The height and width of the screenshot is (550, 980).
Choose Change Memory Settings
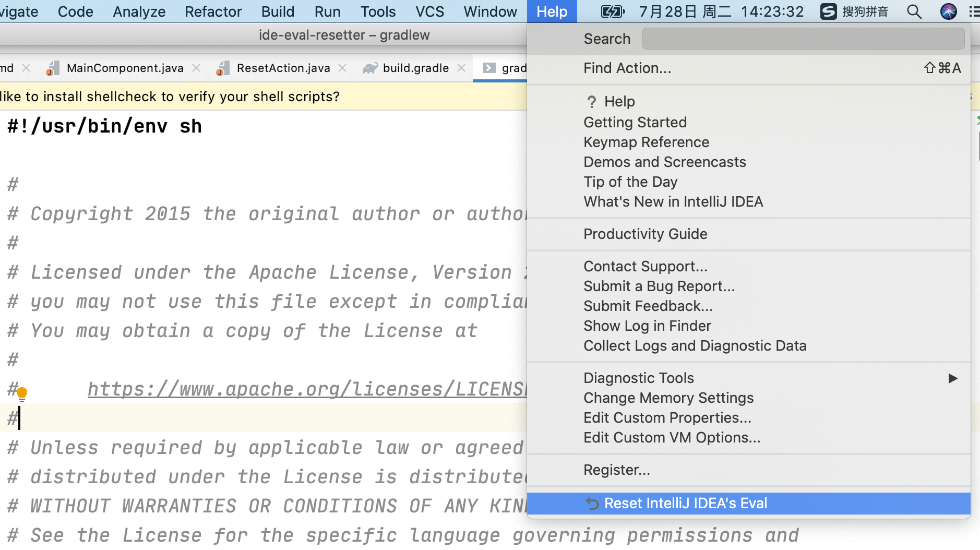coord(749,398)
